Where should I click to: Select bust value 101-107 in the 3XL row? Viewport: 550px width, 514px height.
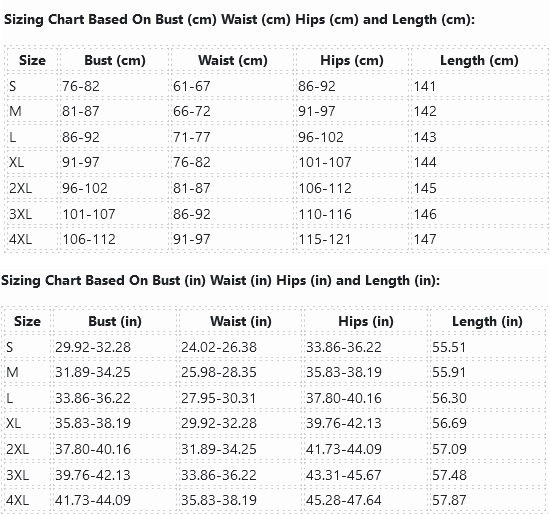pyautogui.click(x=89, y=214)
